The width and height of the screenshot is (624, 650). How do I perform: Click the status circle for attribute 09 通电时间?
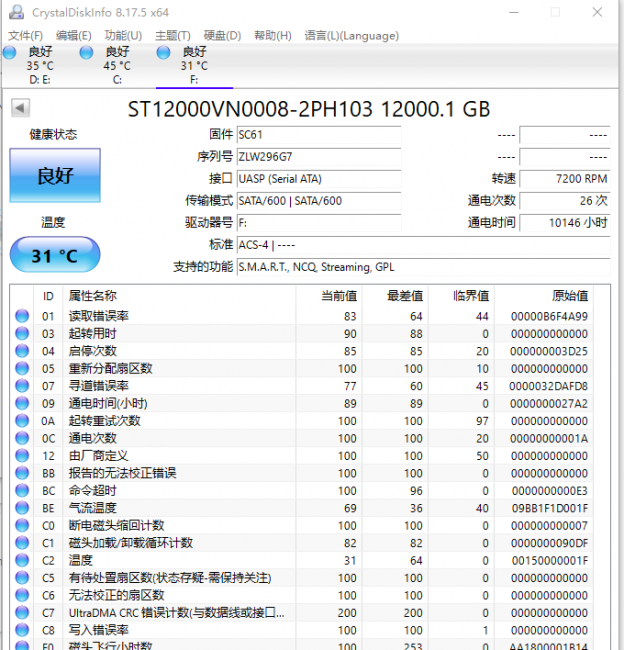tap(22, 403)
